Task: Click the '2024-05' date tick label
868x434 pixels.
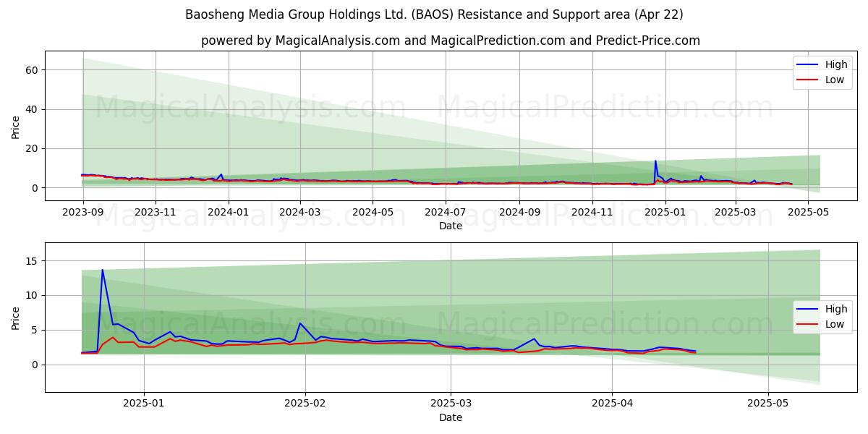Action: (373, 212)
